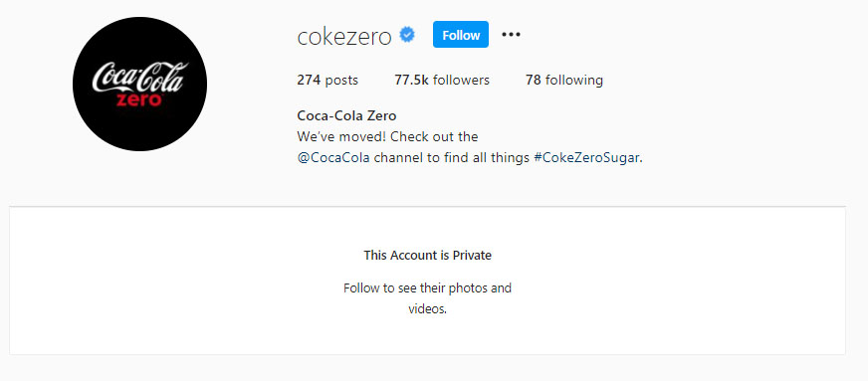Open the Coca-Cola Zero profile picture

[139, 84]
